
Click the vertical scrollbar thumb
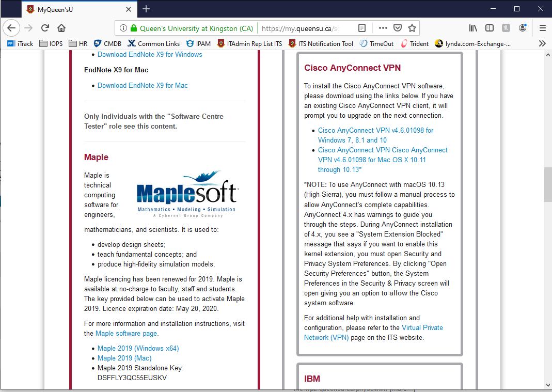[547, 184]
